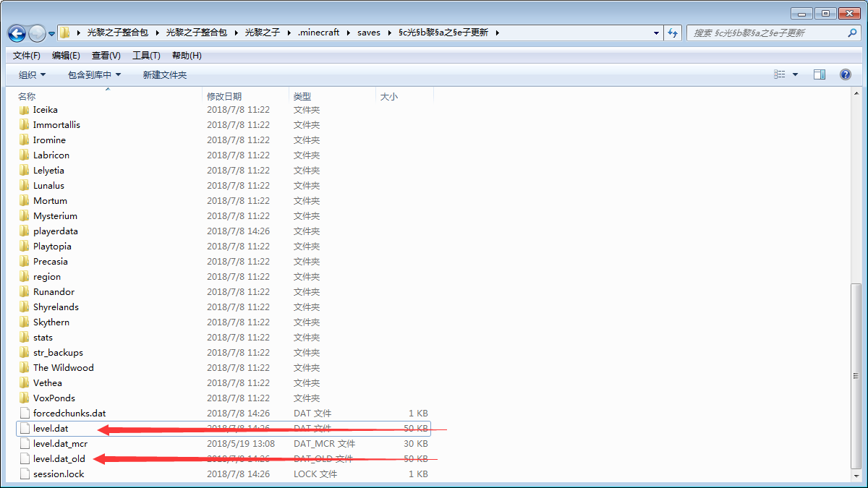Click the change view icon
Image resolution: width=868 pixels, height=488 pixels.
780,74
